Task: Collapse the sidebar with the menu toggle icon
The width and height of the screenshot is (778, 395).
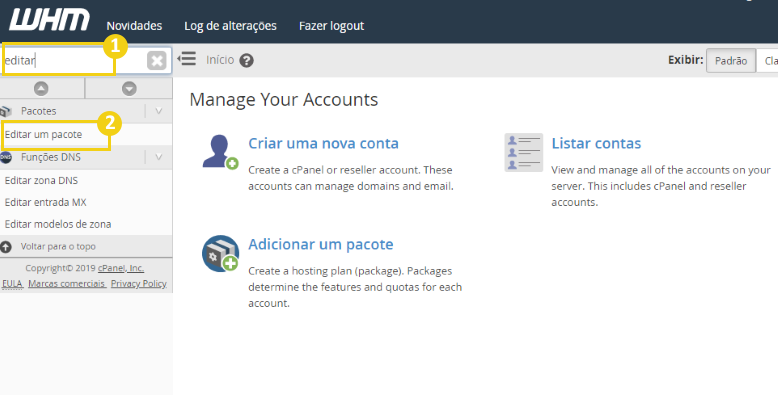Action: pyautogui.click(x=187, y=59)
